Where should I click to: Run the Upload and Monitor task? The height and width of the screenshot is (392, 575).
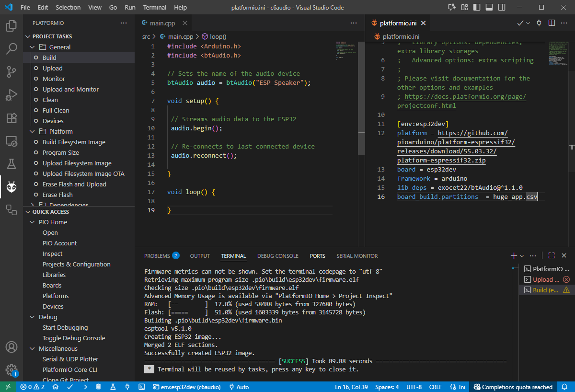point(70,89)
